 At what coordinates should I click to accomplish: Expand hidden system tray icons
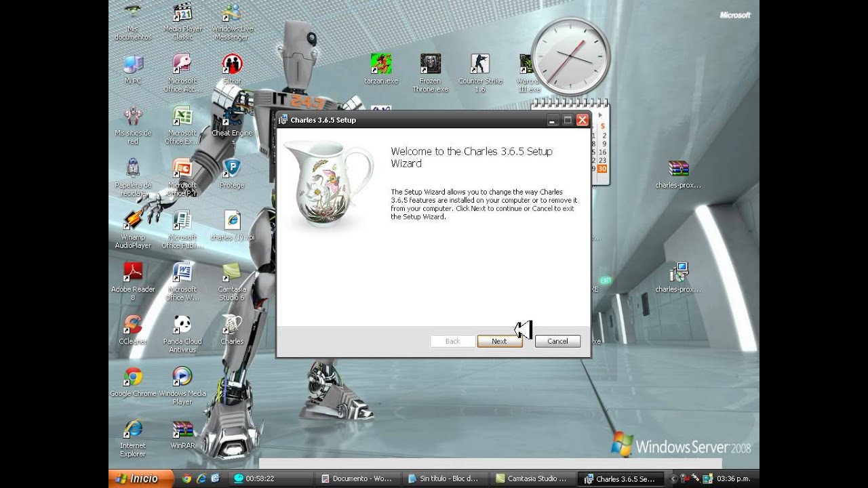point(673,479)
